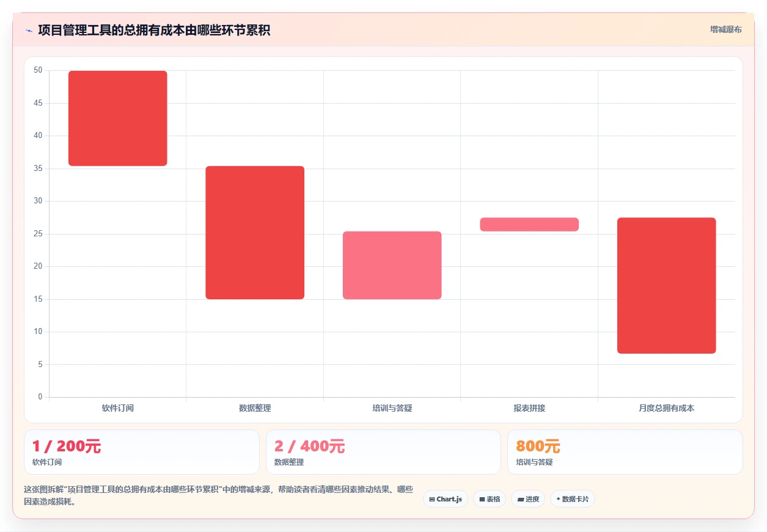Click the 培训与答疑 pink bar
This screenshot has width=767, height=532.
tap(392, 265)
